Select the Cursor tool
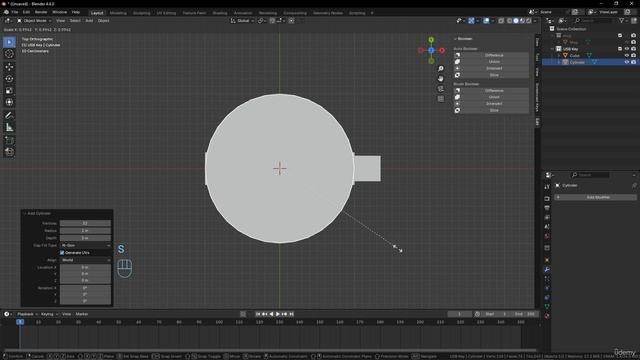The width and height of the screenshot is (640, 360). tap(9, 54)
